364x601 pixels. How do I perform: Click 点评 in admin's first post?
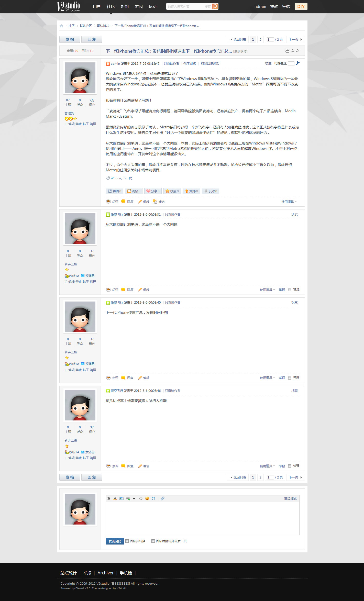coord(112,202)
